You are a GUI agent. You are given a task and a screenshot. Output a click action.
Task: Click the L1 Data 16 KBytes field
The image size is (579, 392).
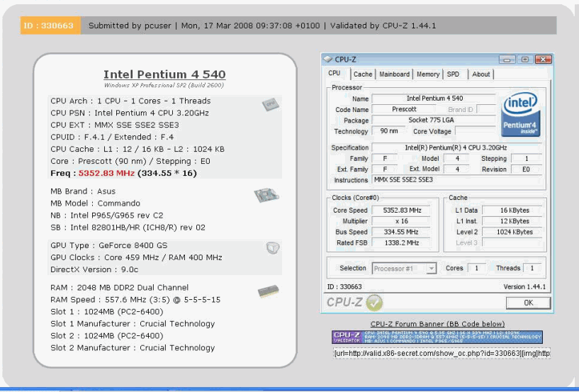(512, 211)
